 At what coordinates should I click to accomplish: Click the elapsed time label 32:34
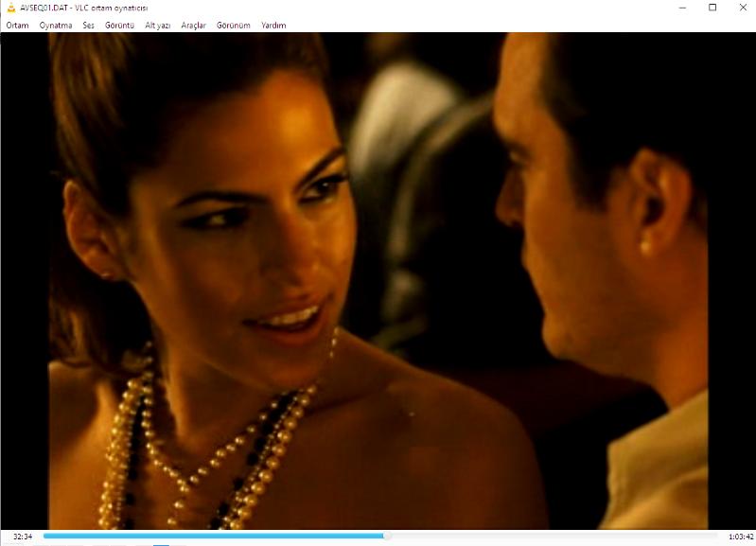[x=23, y=537]
